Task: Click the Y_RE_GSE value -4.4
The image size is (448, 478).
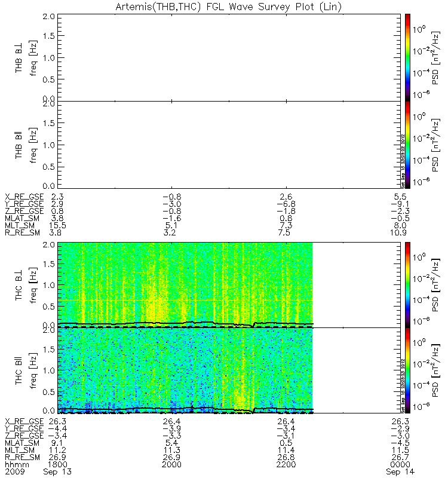Action: (57, 428)
